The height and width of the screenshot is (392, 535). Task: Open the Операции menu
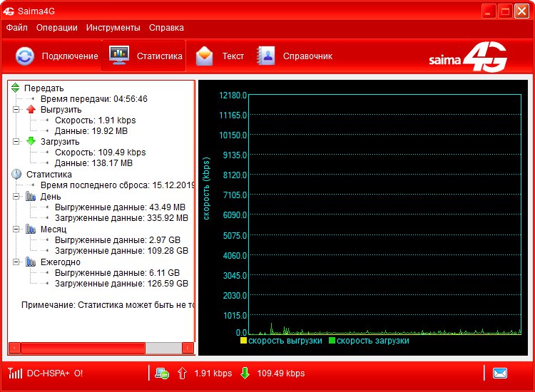[57, 28]
